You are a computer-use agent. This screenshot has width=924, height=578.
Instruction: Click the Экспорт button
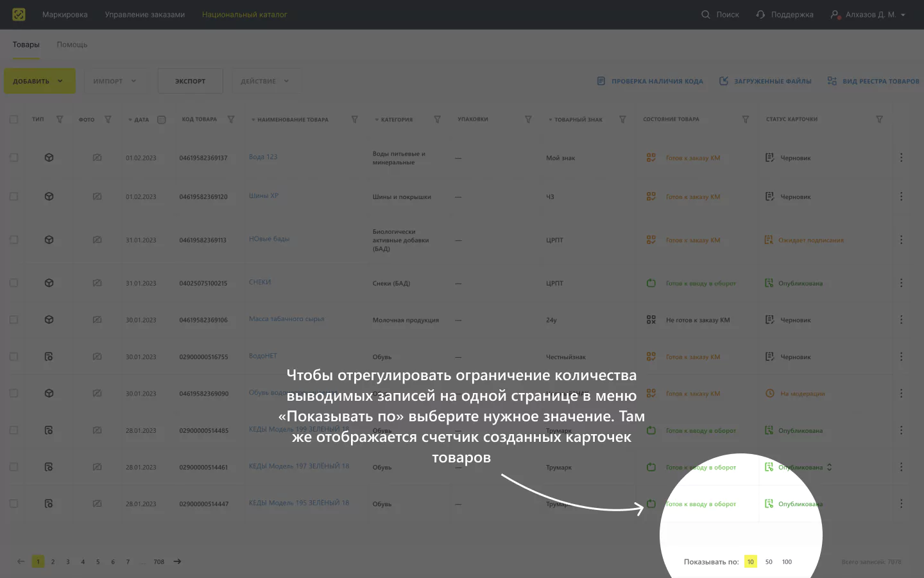pyautogui.click(x=191, y=81)
